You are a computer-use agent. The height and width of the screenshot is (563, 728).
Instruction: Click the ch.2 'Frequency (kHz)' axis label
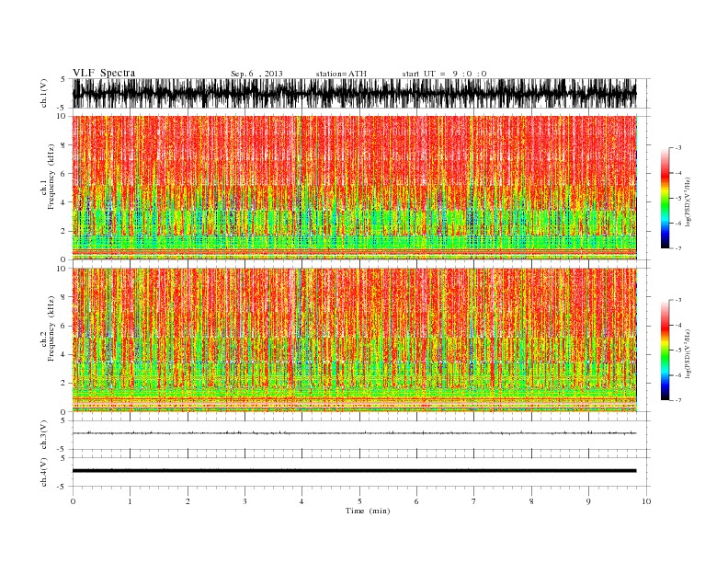(51, 328)
